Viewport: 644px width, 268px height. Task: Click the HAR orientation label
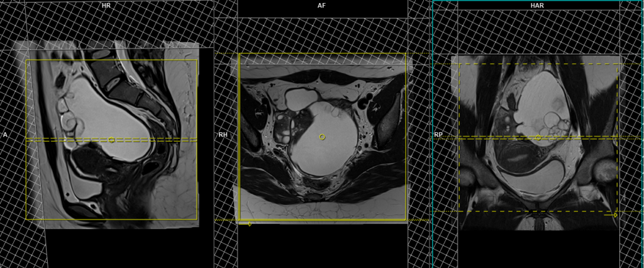[537, 6]
